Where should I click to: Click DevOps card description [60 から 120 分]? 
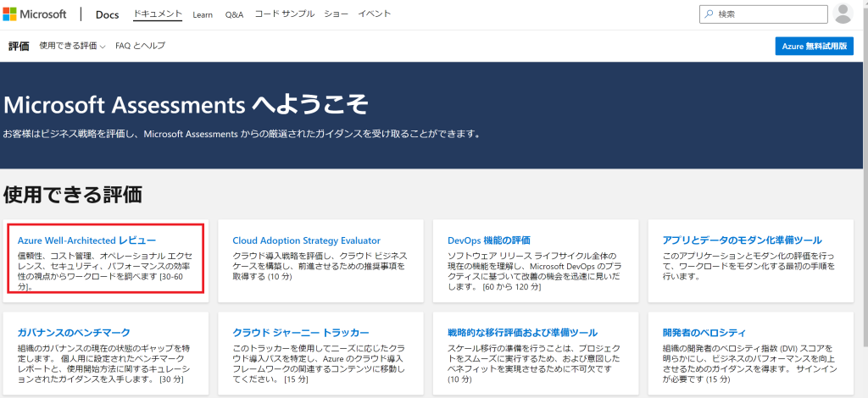534,272
